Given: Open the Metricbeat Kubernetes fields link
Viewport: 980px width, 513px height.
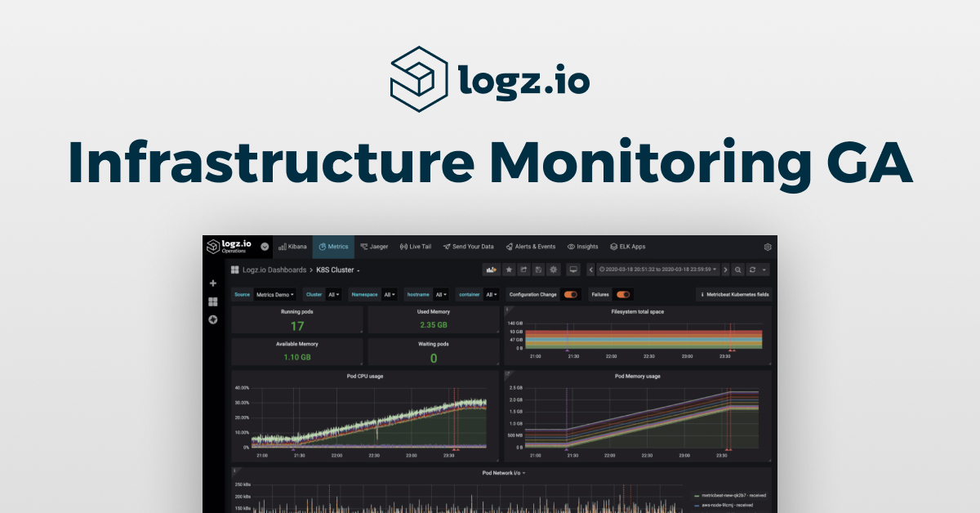Looking at the screenshot, I should click(x=734, y=294).
